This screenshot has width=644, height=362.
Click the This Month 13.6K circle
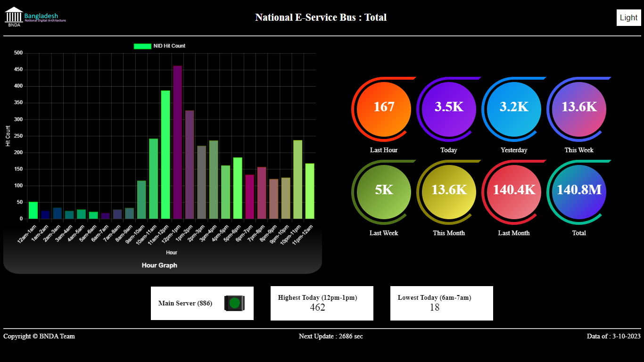point(449,192)
